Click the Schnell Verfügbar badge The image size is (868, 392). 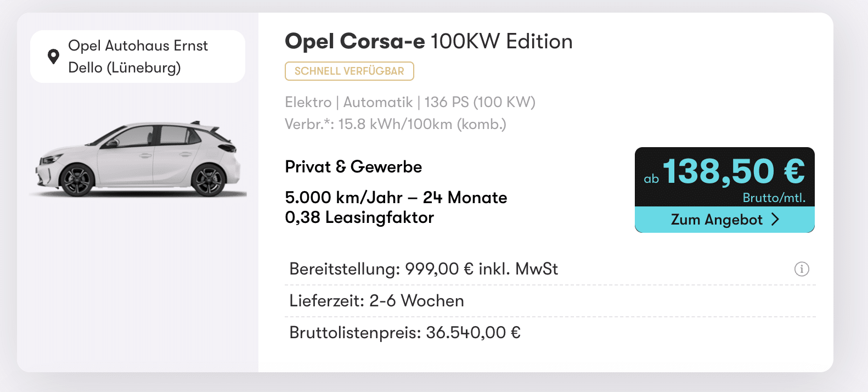click(349, 71)
